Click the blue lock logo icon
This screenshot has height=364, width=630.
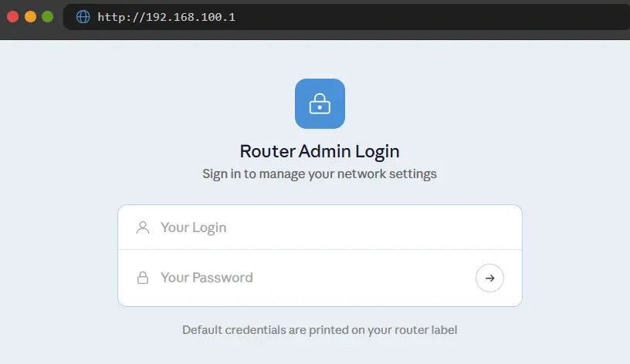coord(320,103)
